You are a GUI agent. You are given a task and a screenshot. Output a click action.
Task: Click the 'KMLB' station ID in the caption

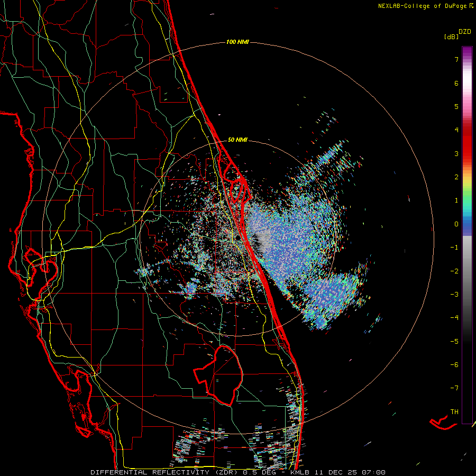[x=300, y=472]
